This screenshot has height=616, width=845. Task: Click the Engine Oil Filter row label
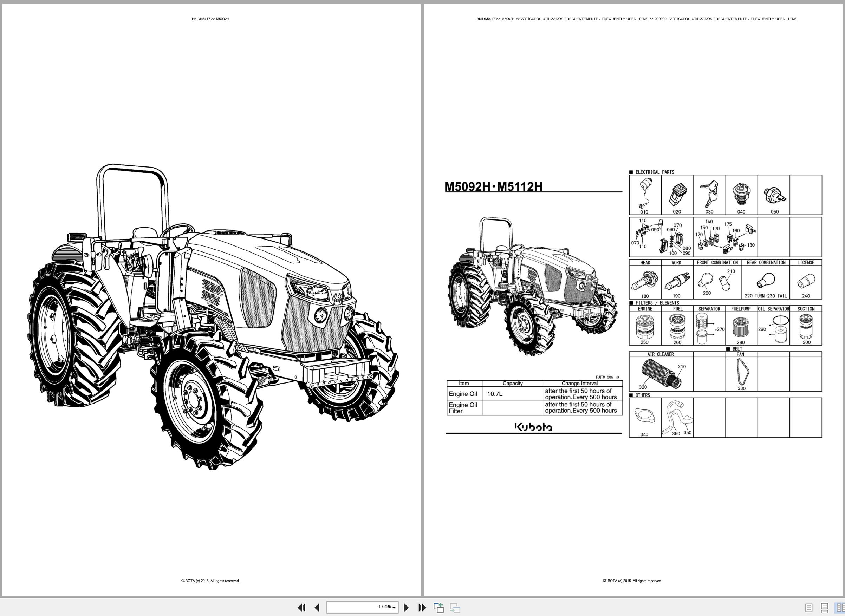[463, 408]
